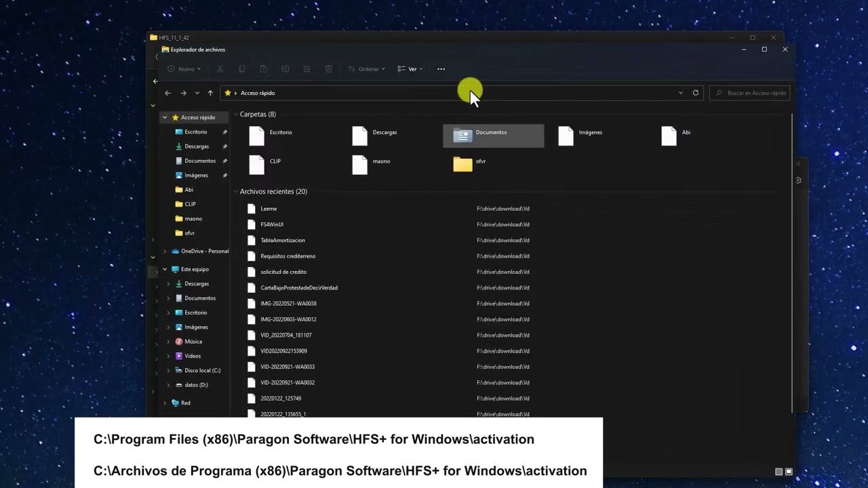The width and height of the screenshot is (868, 488).
Task: Select IMG-20220603-WA0012 file
Action: 288,319
